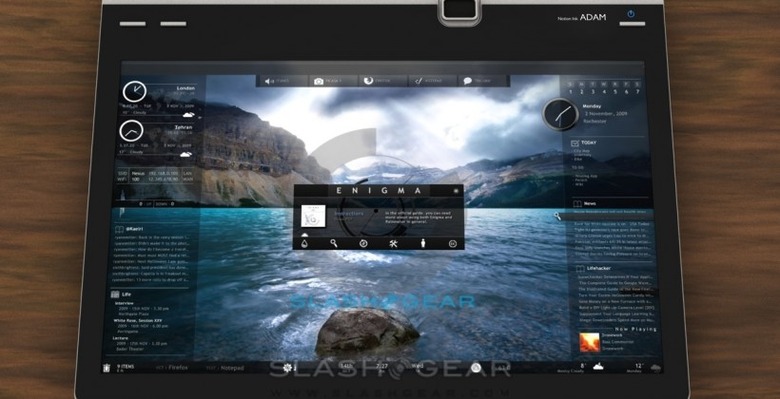The height and width of the screenshot is (399, 780).
Task: Open the Instructions link in Enigma
Action: coord(348,213)
